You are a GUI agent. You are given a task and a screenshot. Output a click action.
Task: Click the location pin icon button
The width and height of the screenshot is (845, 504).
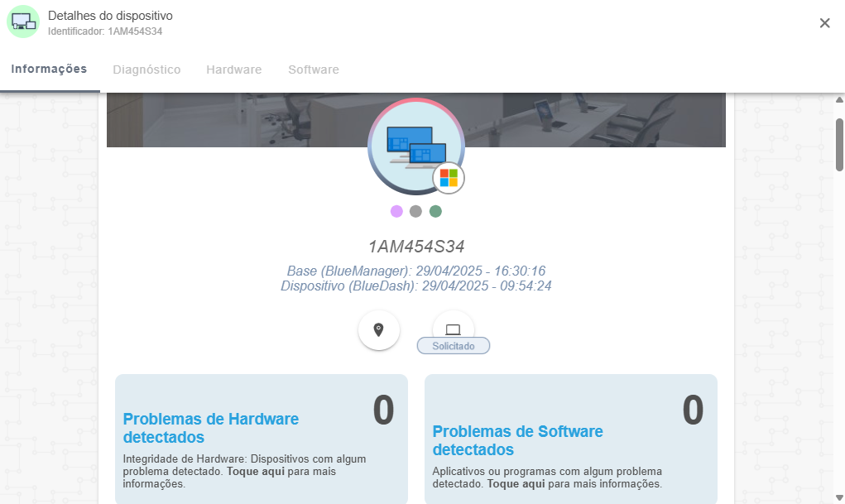pyautogui.click(x=379, y=330)
